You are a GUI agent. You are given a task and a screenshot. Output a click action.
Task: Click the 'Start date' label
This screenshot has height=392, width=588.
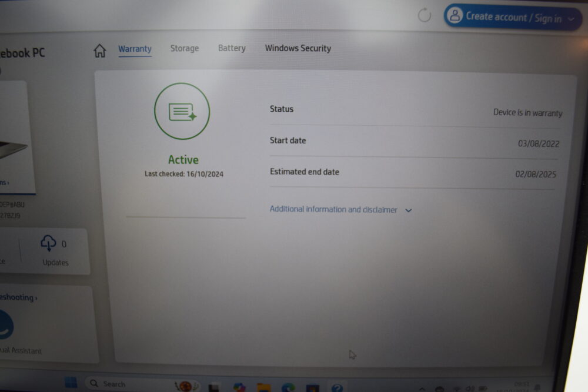tap(288, 140)
